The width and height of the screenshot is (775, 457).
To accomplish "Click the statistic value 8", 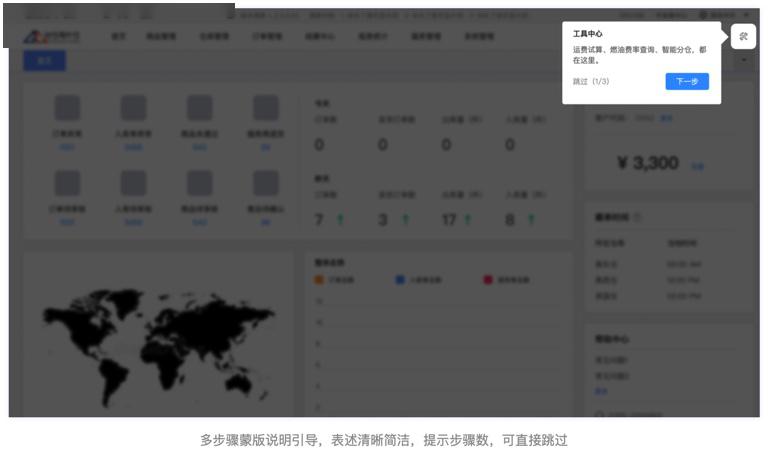I will [510, 220].
